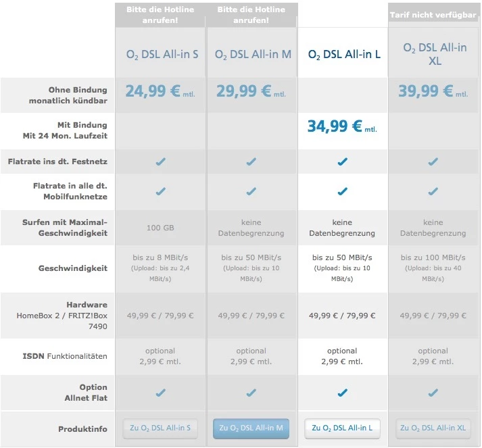
Task: Click Allnet Flat checkmark for All-in M
Action: [251, 393]
